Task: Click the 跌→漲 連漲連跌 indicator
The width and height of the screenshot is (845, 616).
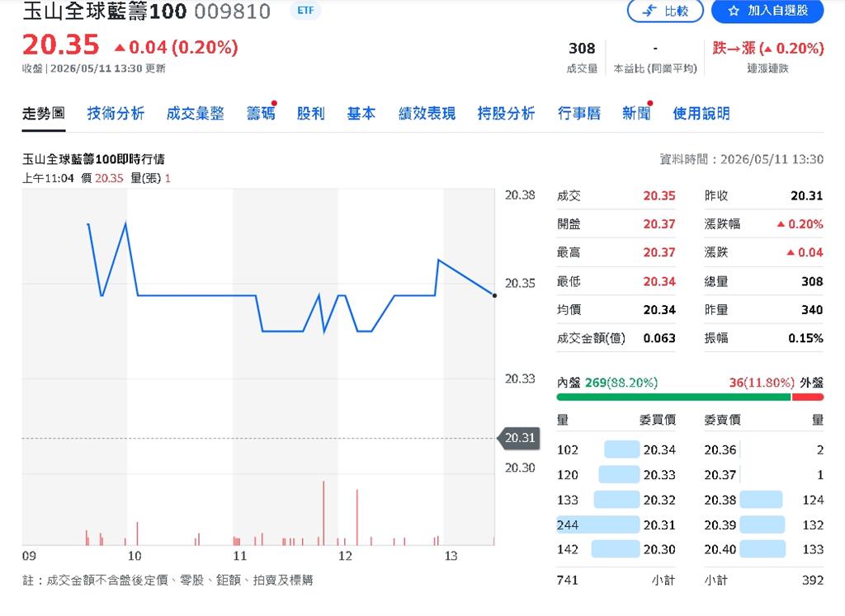Action: (x=768, y=56)
